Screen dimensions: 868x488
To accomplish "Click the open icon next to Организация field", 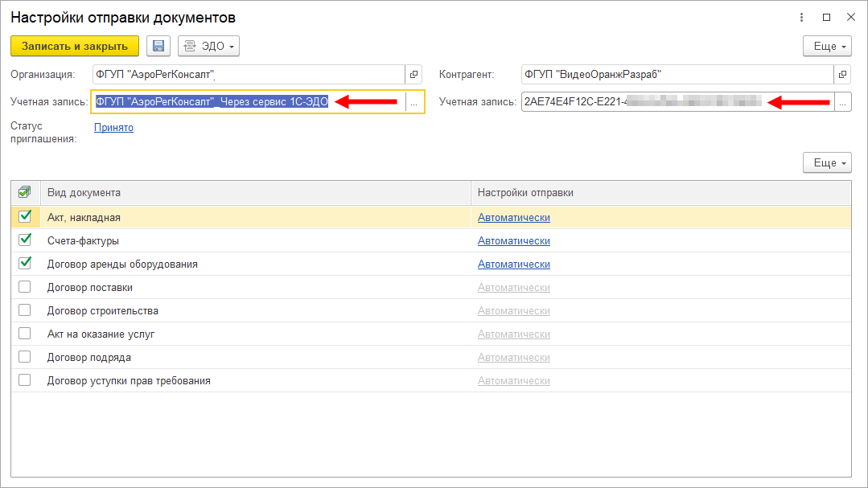I will 414,75.
